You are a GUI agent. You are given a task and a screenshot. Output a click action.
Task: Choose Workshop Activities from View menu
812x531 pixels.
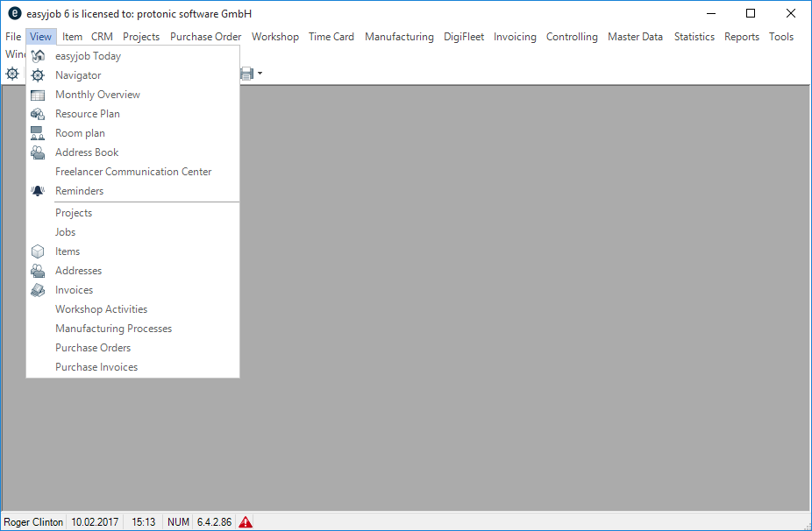click(101, 309)
